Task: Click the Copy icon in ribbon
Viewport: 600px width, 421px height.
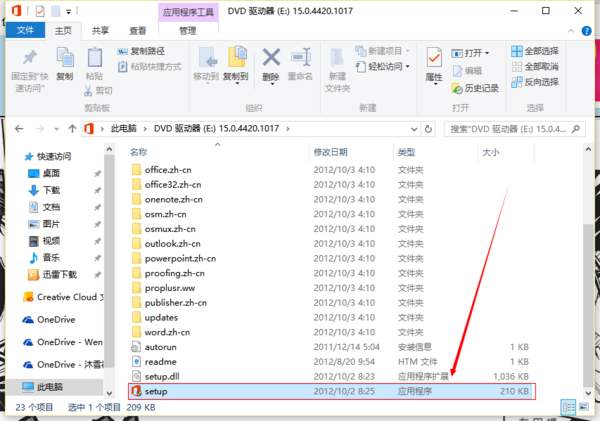Action: click(x=65, y=57)
